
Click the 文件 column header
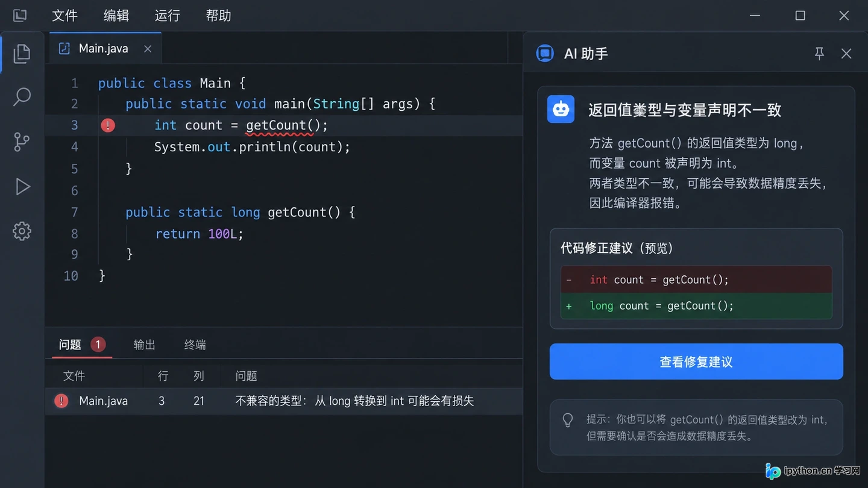coord(74,376)
